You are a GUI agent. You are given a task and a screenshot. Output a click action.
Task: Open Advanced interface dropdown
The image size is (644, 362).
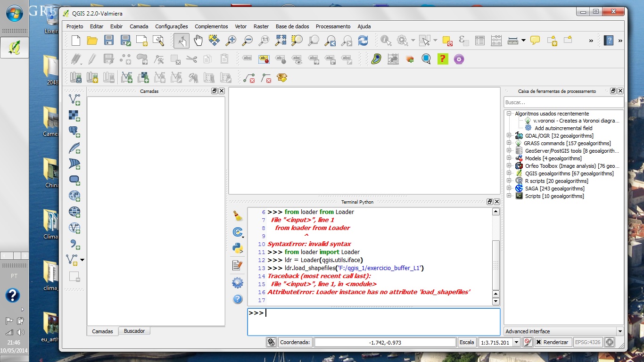click(563, 331)
